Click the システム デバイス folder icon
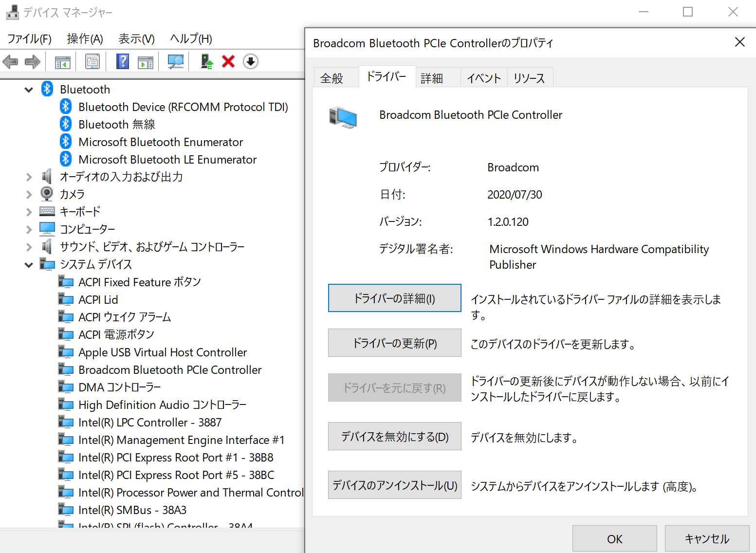The height and width of the screenshot is (553, 756). 47,264
